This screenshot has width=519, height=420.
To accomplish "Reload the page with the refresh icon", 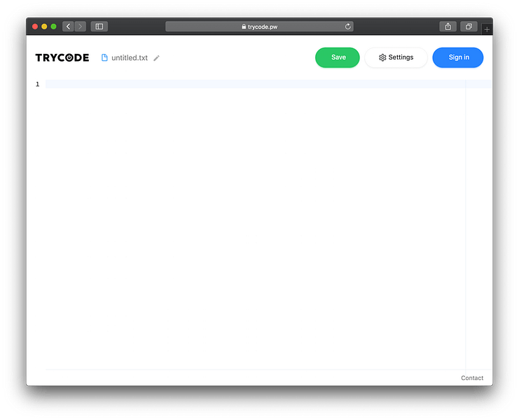I will [x=348, y=27].
